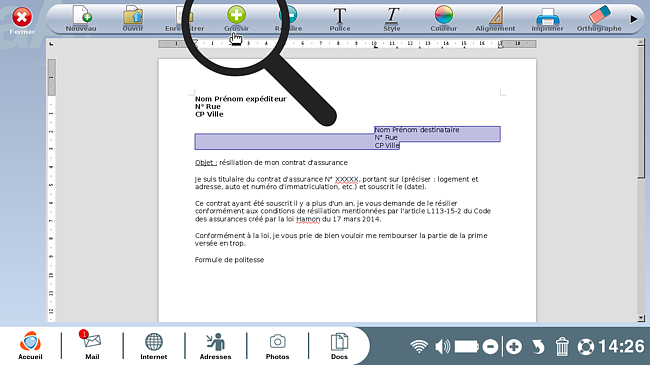Open the Police font tool
650x365 pixels.
[340, 19]
